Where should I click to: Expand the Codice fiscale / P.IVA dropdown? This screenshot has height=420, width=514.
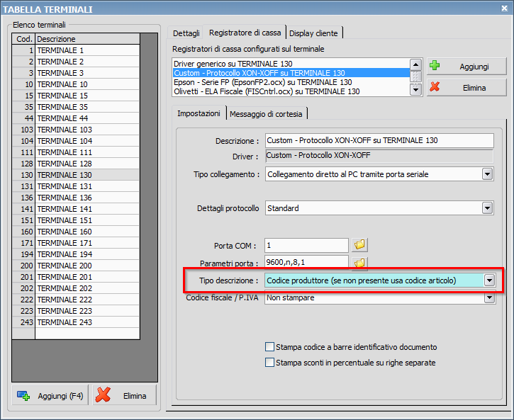pos(489,297)
